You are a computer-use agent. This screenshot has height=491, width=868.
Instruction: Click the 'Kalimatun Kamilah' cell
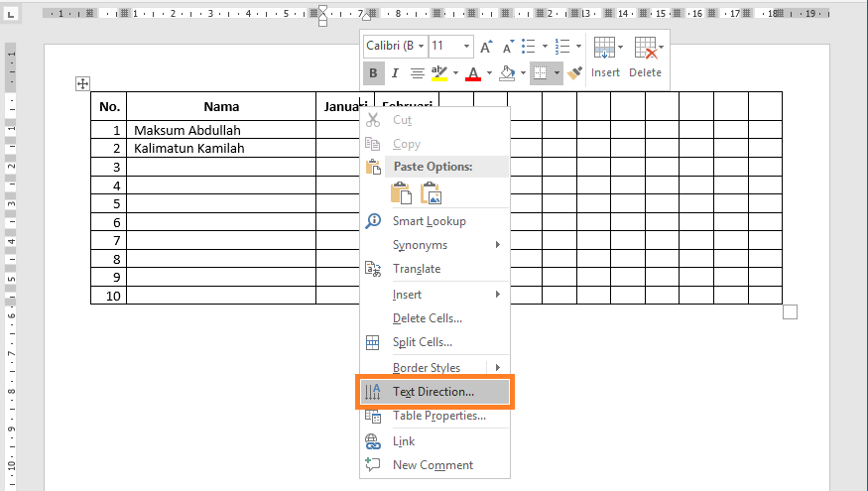221,149
